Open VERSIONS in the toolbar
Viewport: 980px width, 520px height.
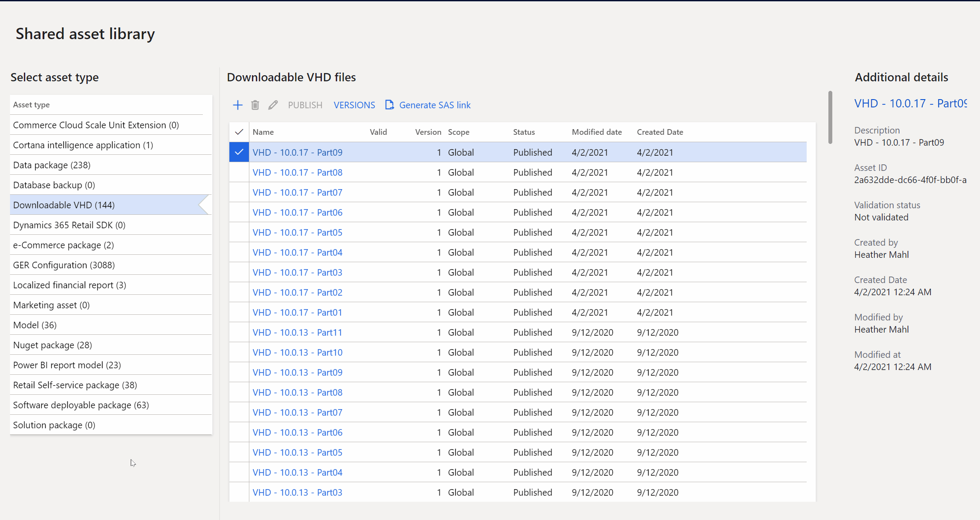coord(354,105)
